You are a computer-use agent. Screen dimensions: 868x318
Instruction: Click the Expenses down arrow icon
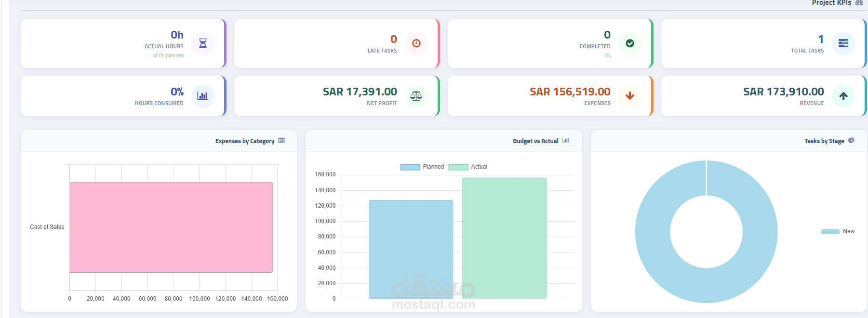click(630, 96)
